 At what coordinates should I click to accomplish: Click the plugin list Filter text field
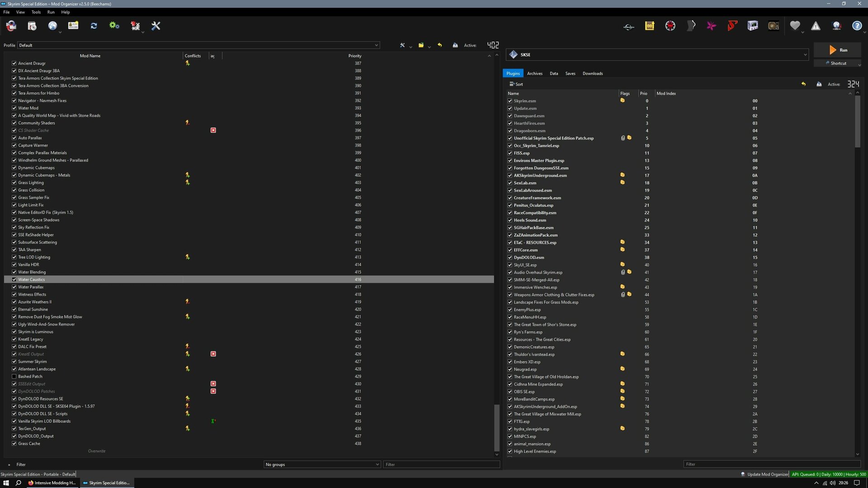[x=772, y=464]
